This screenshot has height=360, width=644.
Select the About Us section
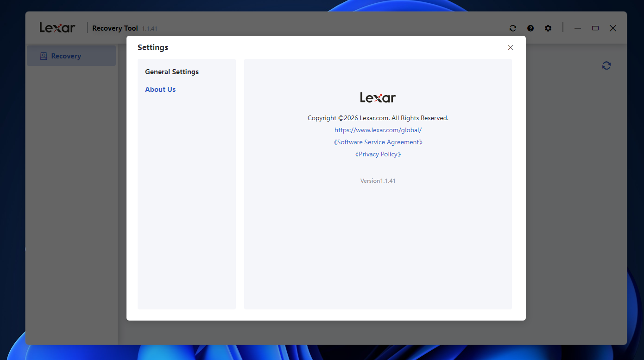click(160, 89)
